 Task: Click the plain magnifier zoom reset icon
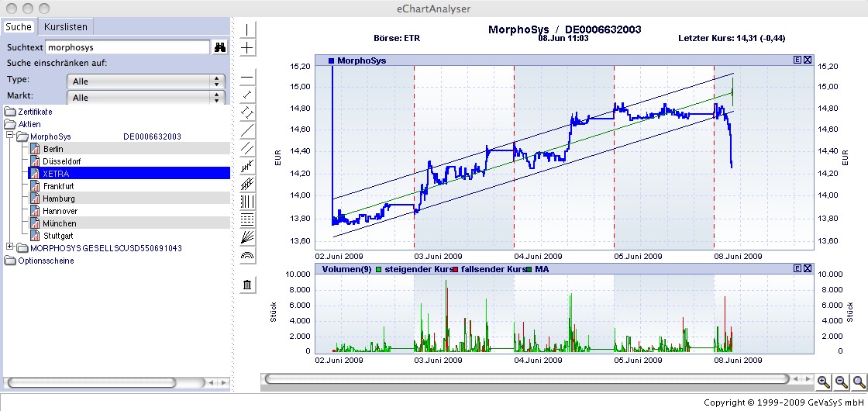pyautogui.click(x=859, y=381)
